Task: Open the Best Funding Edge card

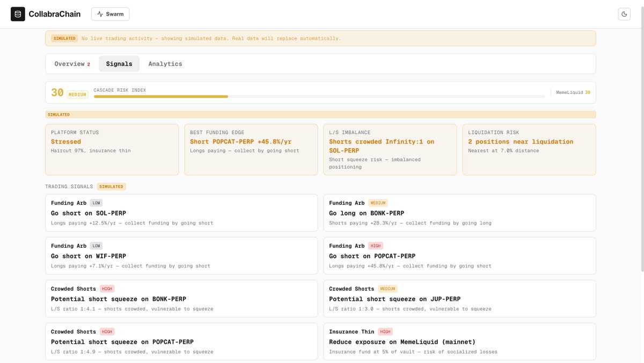Action: (251, 150)
